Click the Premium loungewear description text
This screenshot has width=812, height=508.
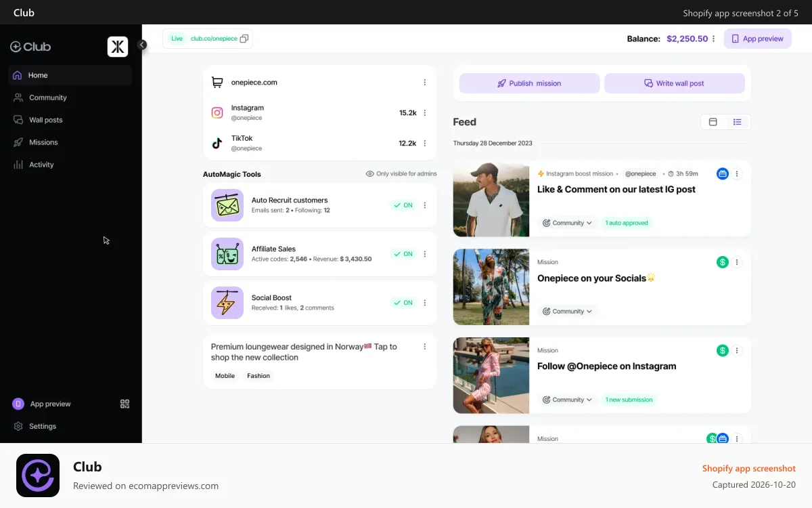pyautogui.click(x=304, y=352)
